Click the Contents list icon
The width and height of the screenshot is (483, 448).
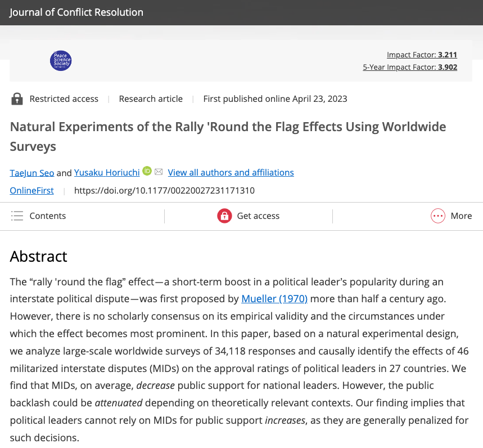[x=17, y=216]
